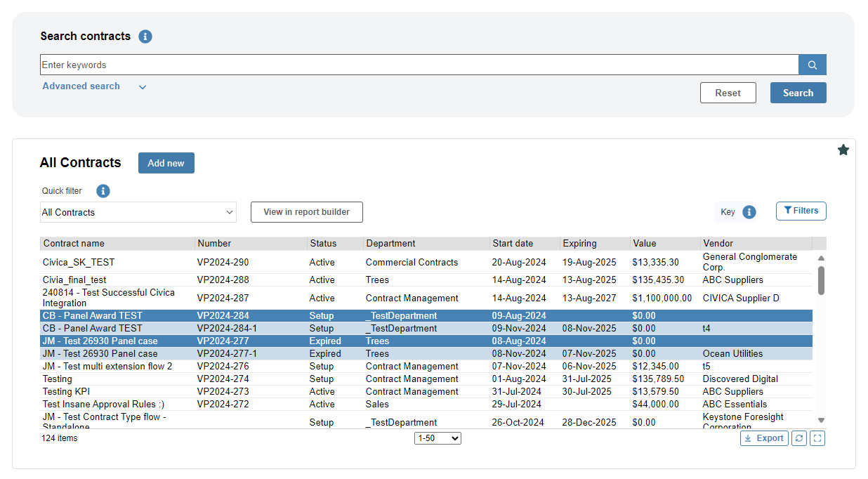868x479 pixels.
Task: Click vendor Discovered Digital
Action: pyautogui.click(x=740, y=379)
